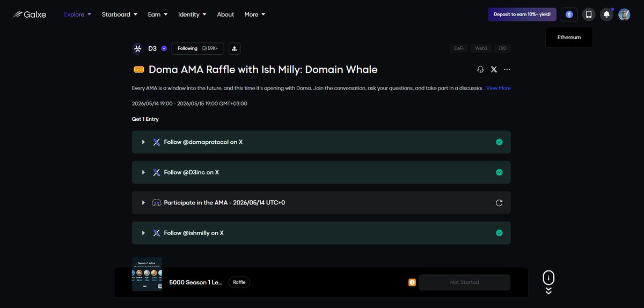Open the More menu
The image size is (644, 308).
[x=255, y=14]
